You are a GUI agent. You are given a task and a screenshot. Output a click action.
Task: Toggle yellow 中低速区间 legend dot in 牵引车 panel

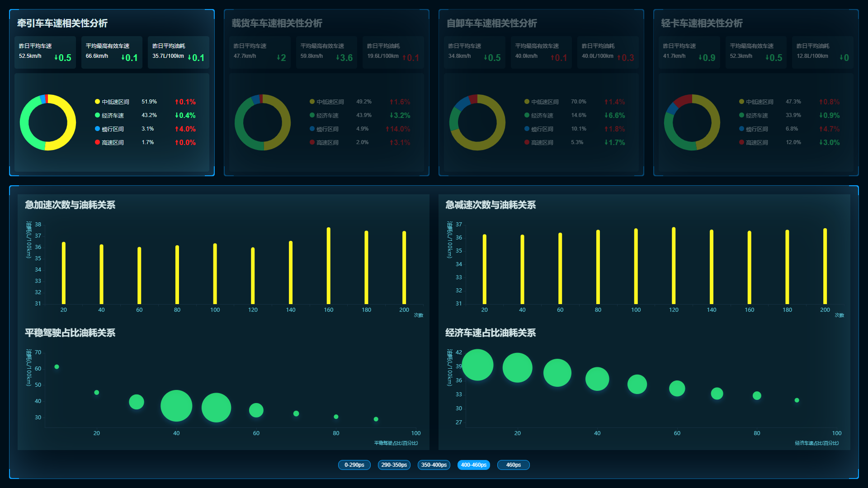[97, 102]
